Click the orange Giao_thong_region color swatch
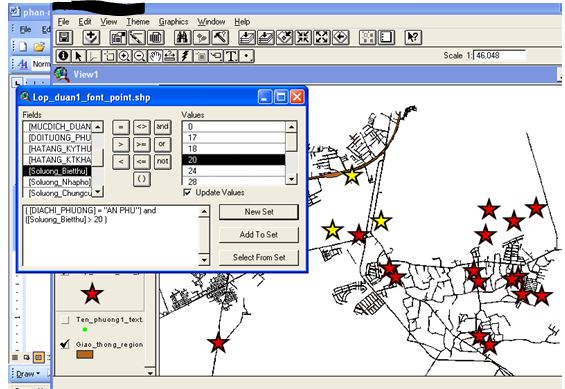 [x=85, y=355]
